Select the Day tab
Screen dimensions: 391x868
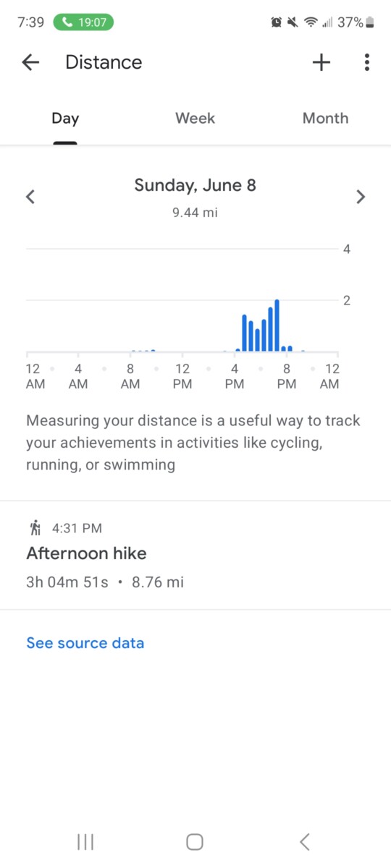pyautogui.click(x=65, y=119)
